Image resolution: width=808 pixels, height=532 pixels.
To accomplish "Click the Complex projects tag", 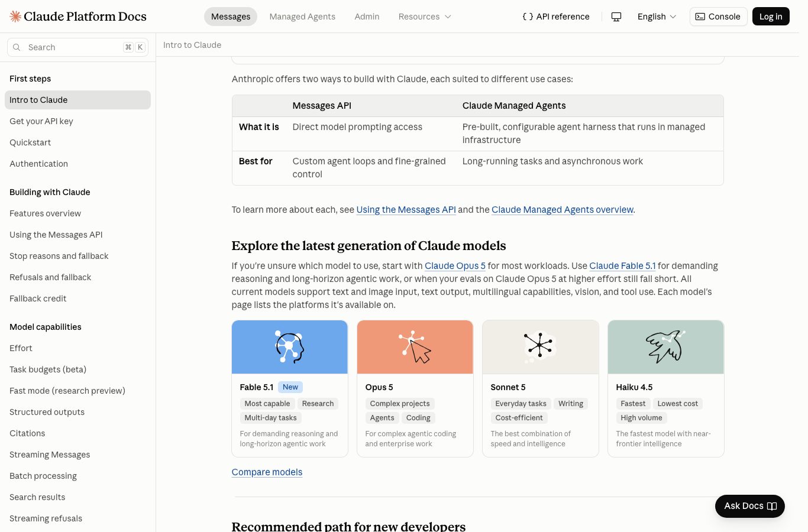I will pos(400,404).
